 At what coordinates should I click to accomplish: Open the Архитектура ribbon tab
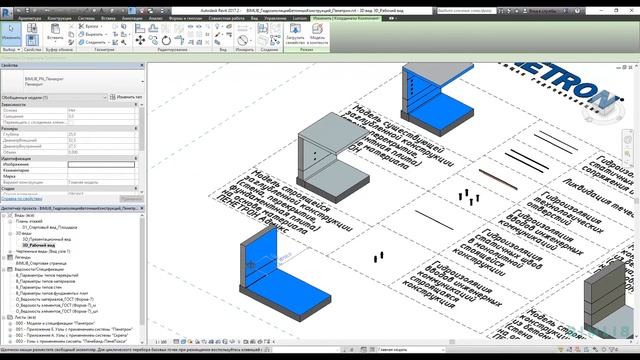(x=29, y=18)
